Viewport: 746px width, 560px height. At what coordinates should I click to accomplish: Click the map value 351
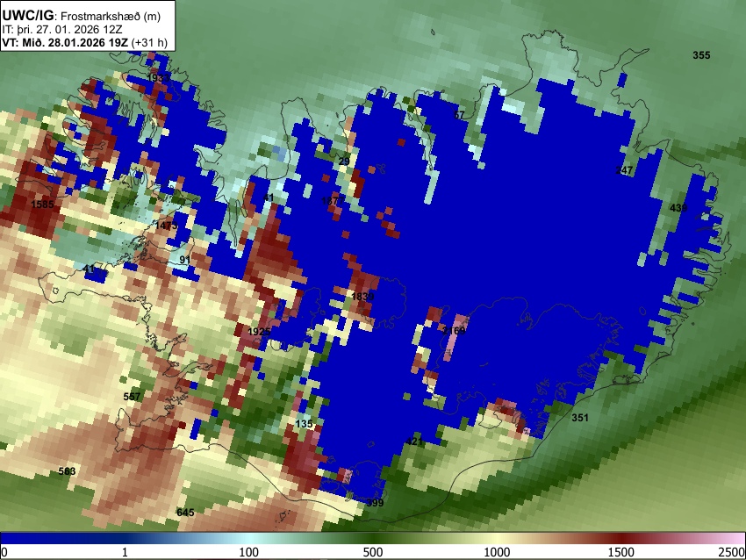580,418
